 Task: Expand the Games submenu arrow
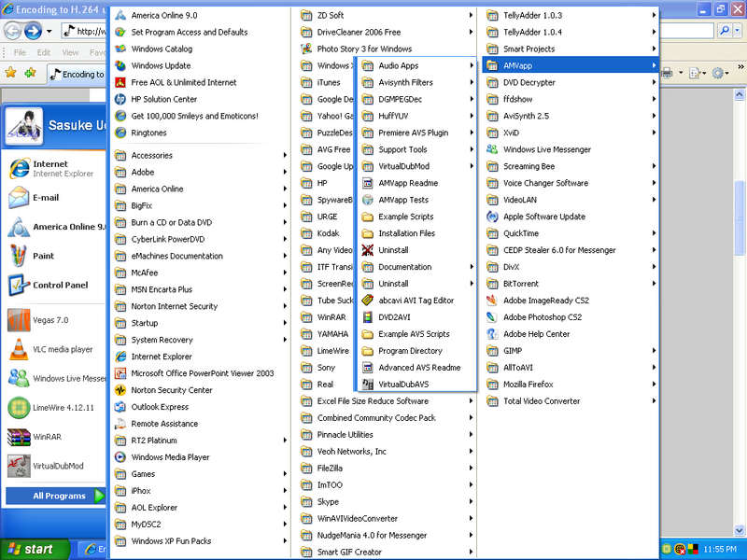coord(285,474)
